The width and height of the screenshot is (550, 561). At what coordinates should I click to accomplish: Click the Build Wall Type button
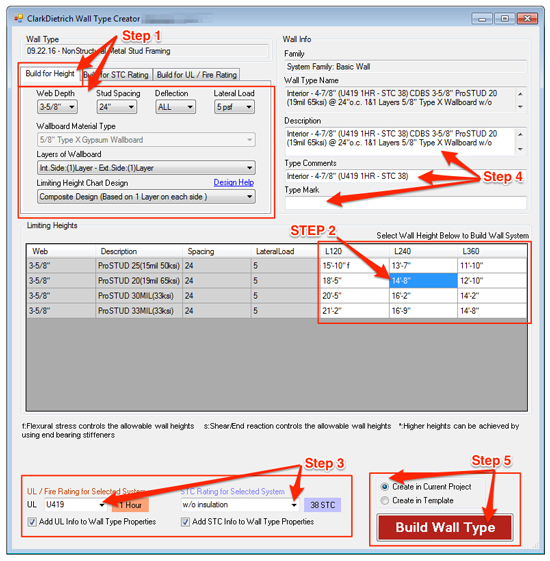(445, 527)
